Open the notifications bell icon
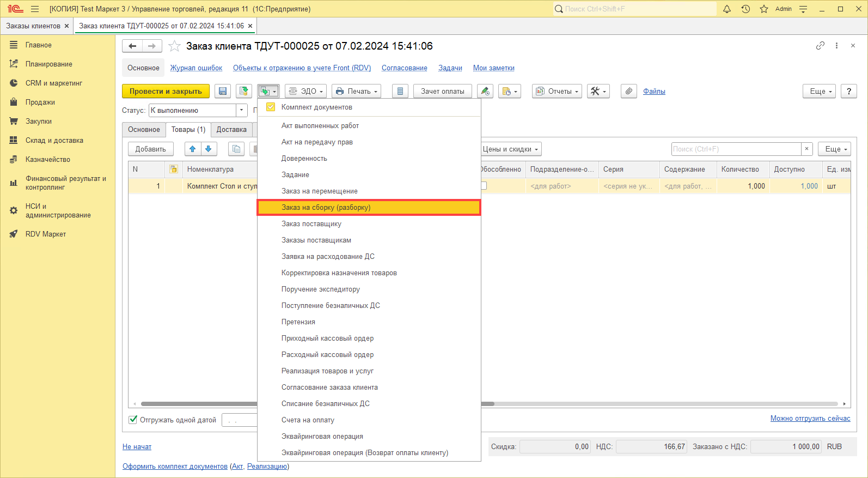The height and width of the screenshot is (478, 868). coord(727,9)
